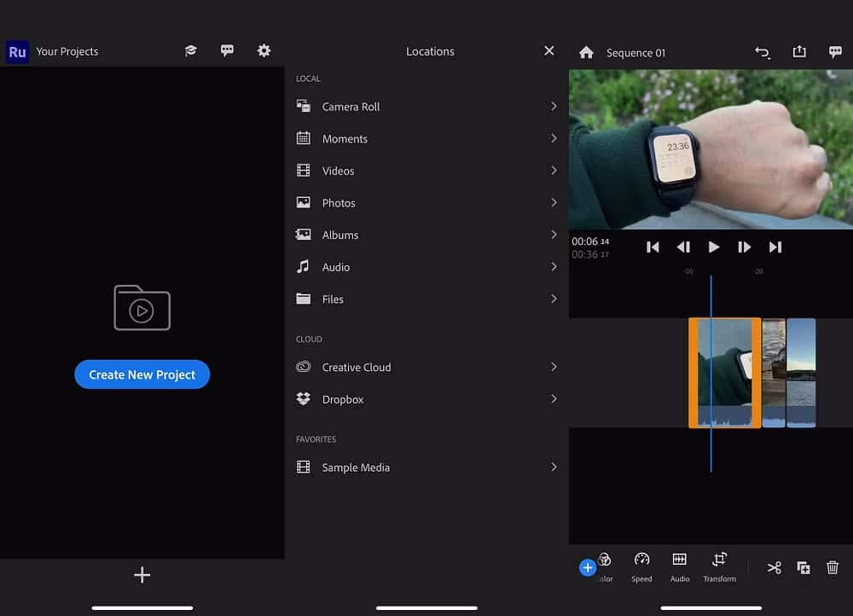Viewport: 853px width, 616px height.
Task: Play the sequence preview
Action: click(x=714, y=247)
